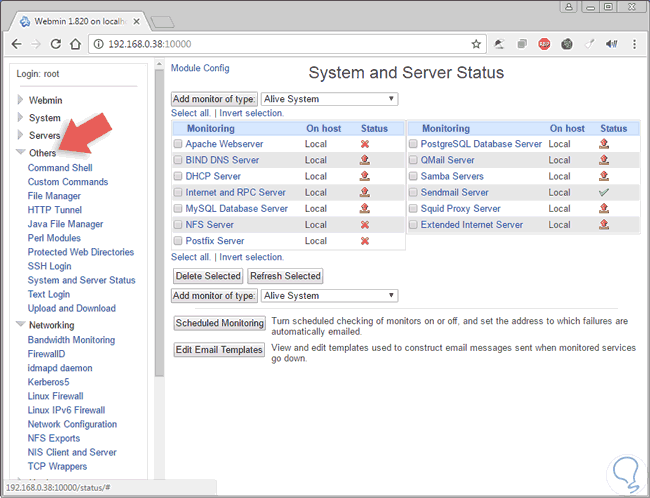Viewport: 650px width, 498px height.
Task: Expand the Servers category in sidebar
Action: pos(20,135)
